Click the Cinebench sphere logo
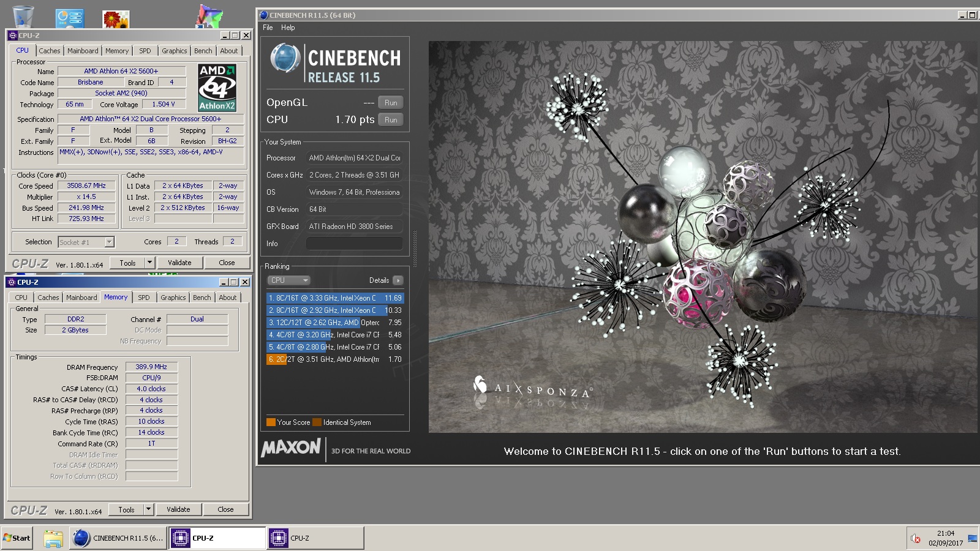Viewport: 980px width, 551px height. 285,59
